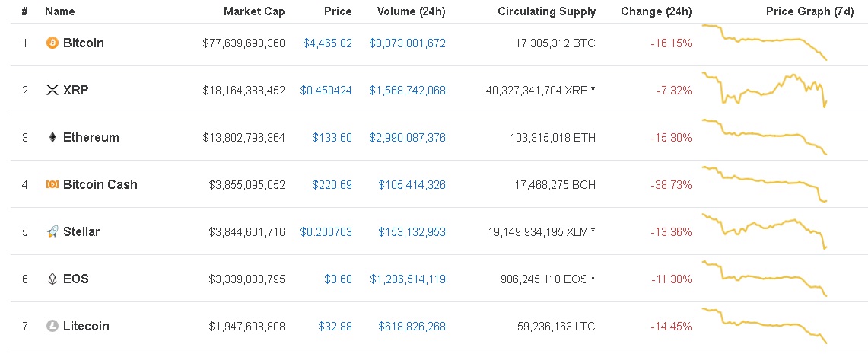Click Litecoin volume $618,826,268
The height and width of the screenshot is (354, 868).
pos(412,327)
